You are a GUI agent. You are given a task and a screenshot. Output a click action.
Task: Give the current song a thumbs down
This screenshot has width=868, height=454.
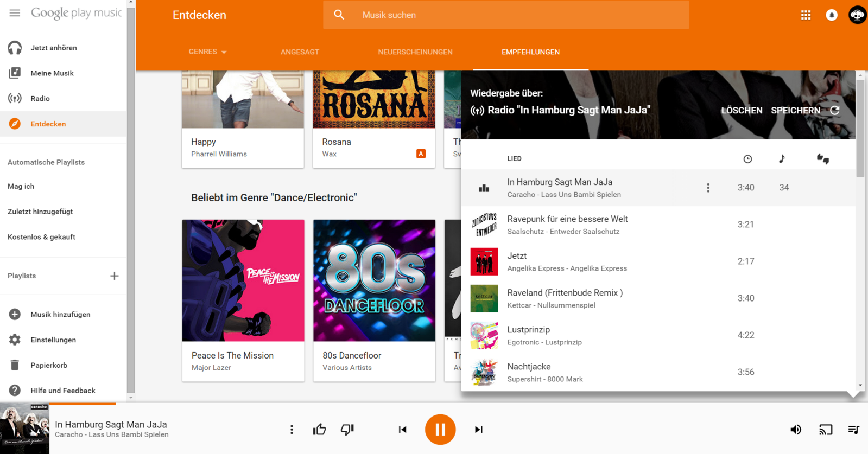[x=347, y=430]
